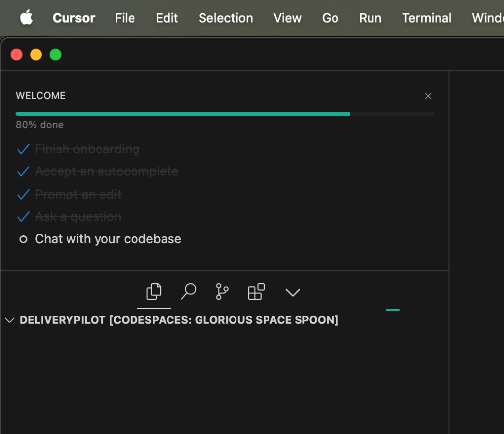Click the WELCOME panel title
The image size is (504, 434).
coord(40,96)
